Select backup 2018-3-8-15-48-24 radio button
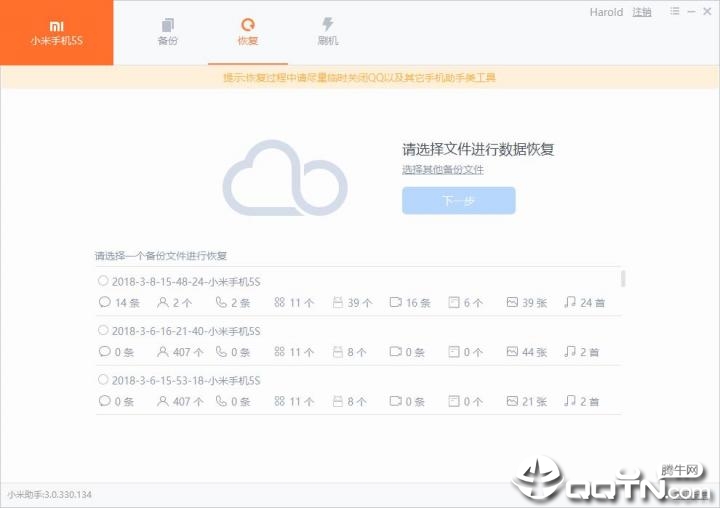The image size is (720, 508). pos(103,281)
